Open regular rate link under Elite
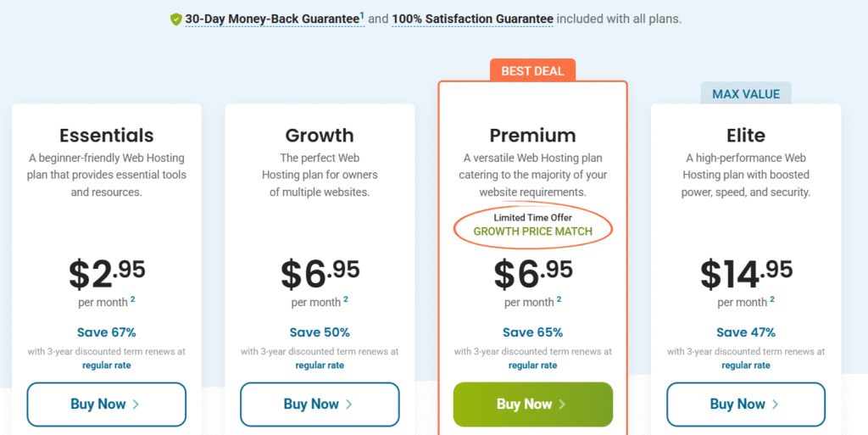 (746, 365)
